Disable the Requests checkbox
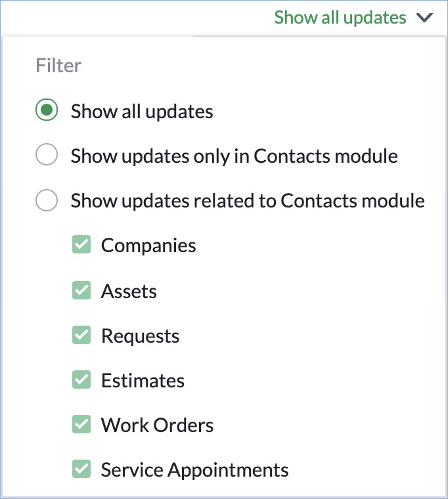Screen dimensions: 448x499 click(81, 336)
